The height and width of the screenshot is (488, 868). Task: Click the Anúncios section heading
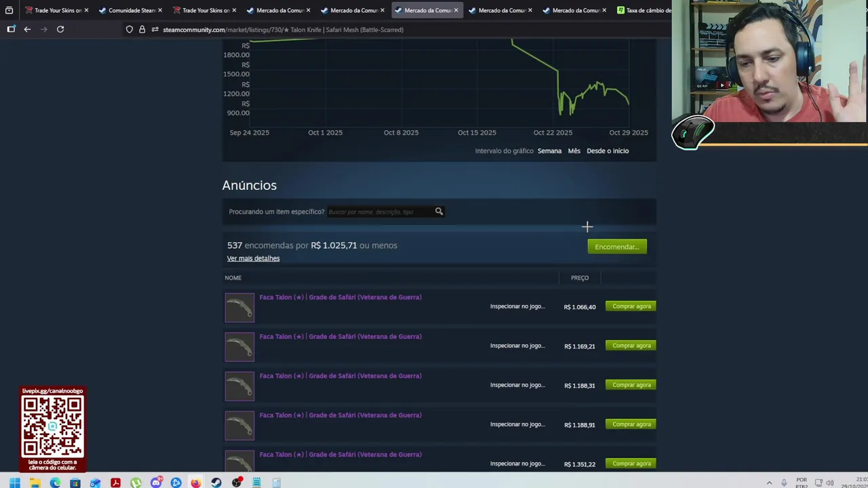(x=250, y=185)
